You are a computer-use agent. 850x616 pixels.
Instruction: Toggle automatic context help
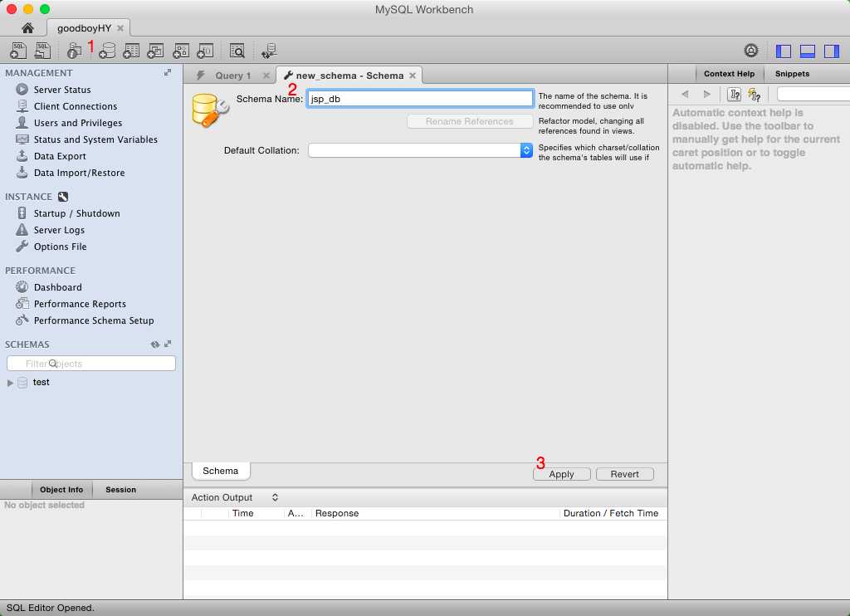click(x=754, y=95)
